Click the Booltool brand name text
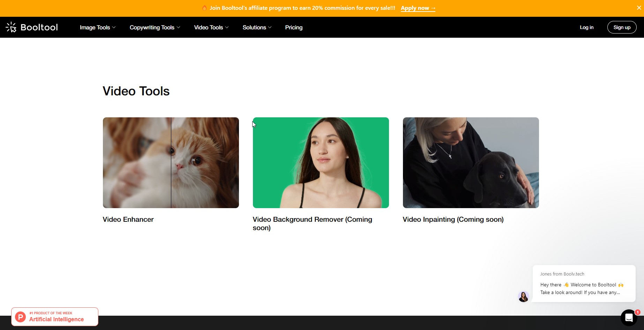Viewport: 644px width, 330px height. 39,27
